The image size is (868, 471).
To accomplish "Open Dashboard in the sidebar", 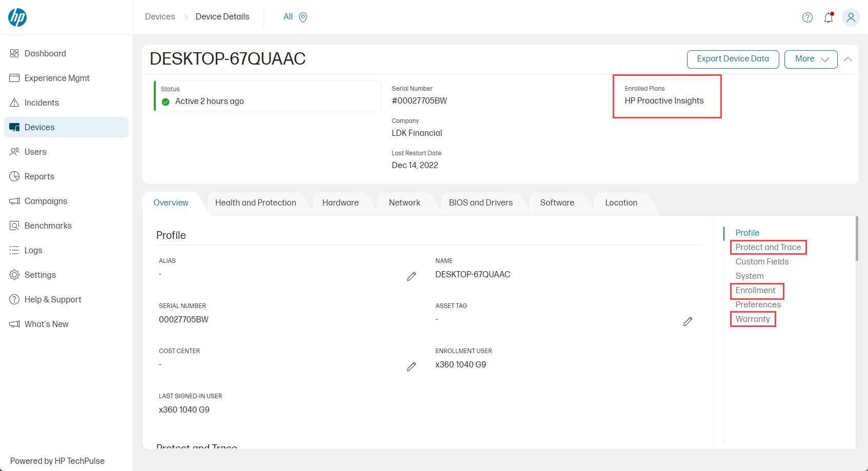I will (45, 53).
